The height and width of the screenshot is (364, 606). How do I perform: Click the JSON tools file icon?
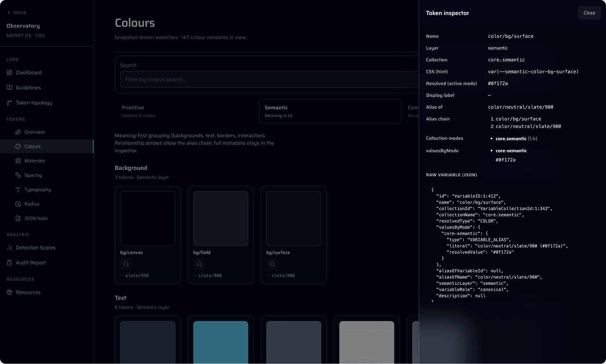18,218
